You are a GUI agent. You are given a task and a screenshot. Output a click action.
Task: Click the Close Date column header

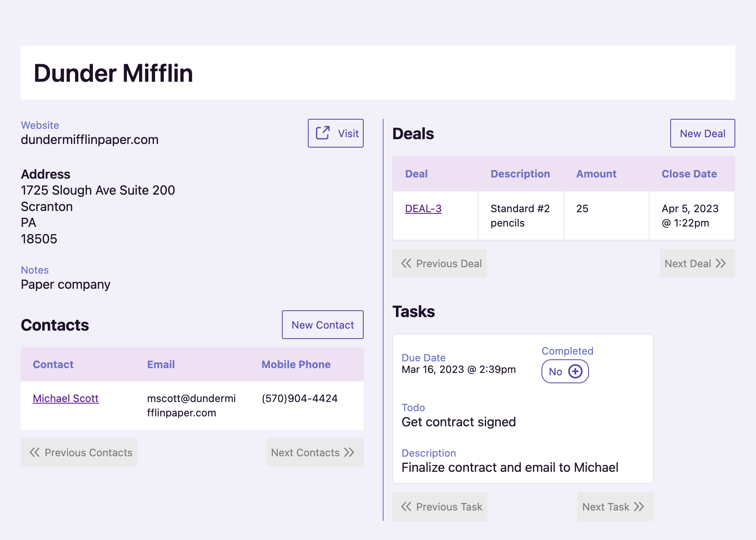[689, 173]
